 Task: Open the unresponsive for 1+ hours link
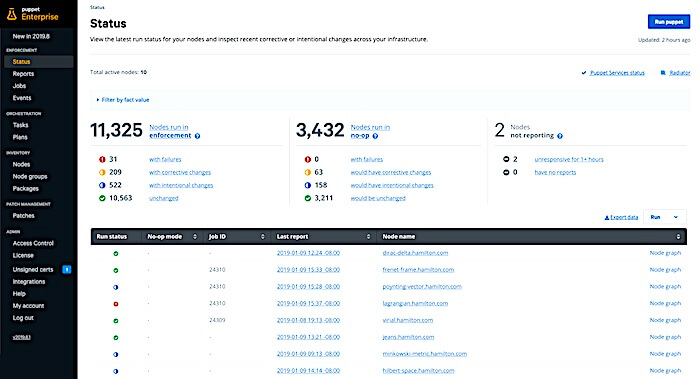pos(569,159)
